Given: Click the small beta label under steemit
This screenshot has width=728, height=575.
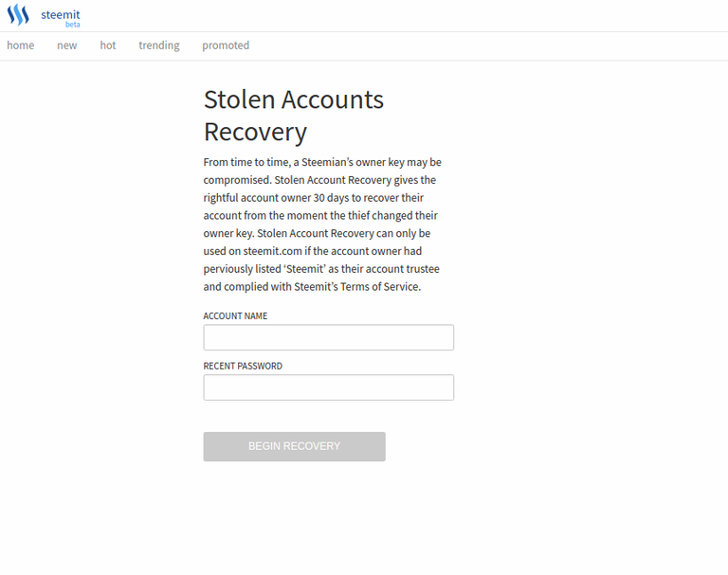Looking at the screenshot, I should point(72,25).
